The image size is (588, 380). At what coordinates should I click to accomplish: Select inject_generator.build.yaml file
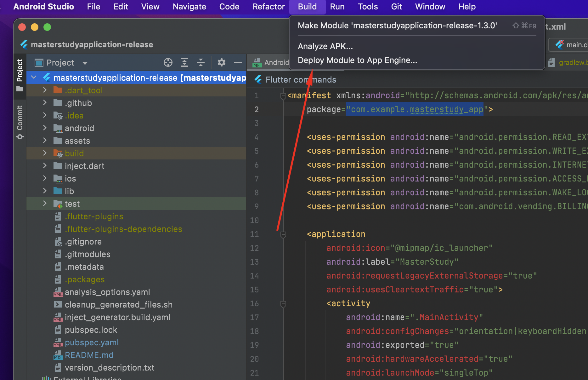point(117,317)
